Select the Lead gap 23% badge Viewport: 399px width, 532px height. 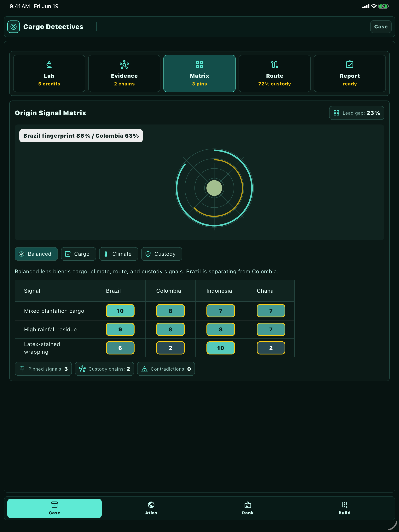(356, 113)
